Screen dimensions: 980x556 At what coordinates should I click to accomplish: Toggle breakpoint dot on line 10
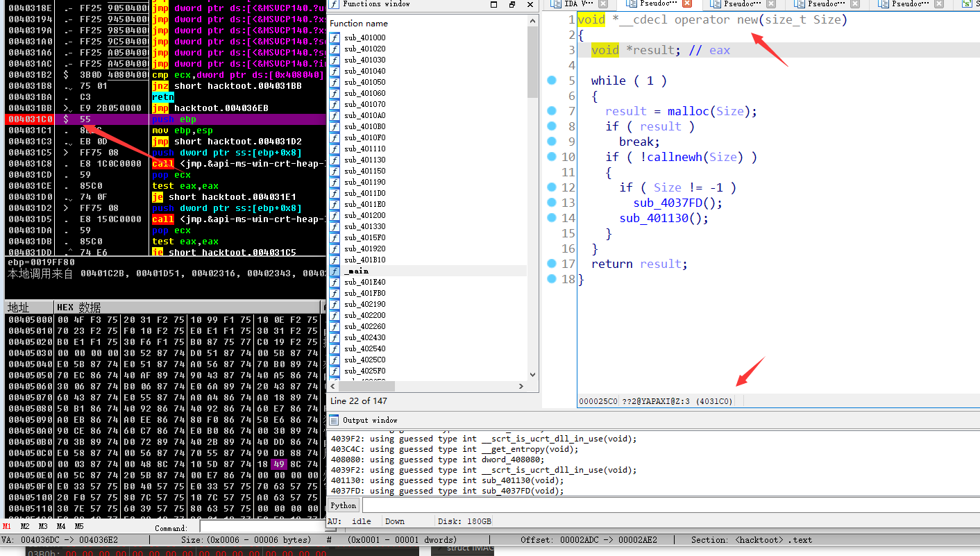[552, 157]
